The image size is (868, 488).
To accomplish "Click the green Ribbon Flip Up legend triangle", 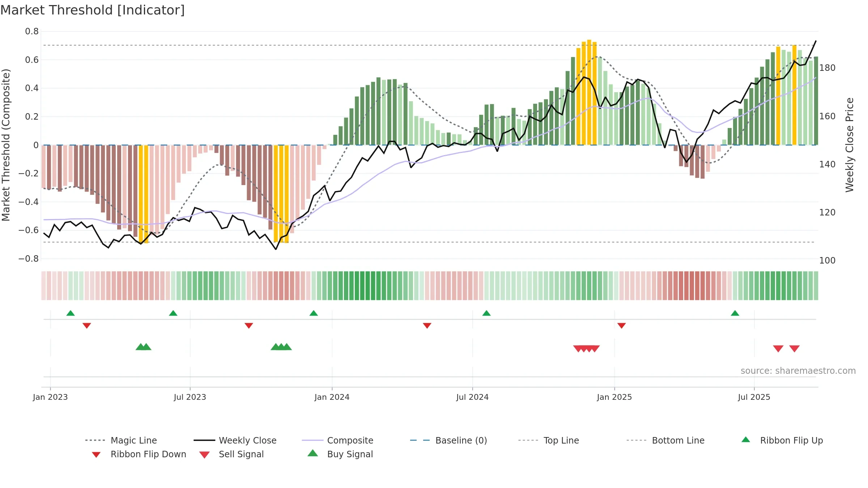I will click(x=746, y=440).
